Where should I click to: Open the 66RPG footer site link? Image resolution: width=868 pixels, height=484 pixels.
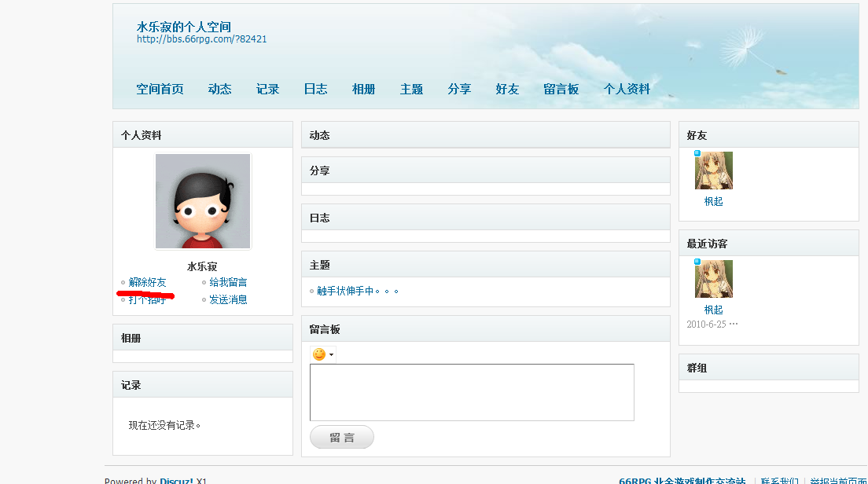(x=682, y=480)
